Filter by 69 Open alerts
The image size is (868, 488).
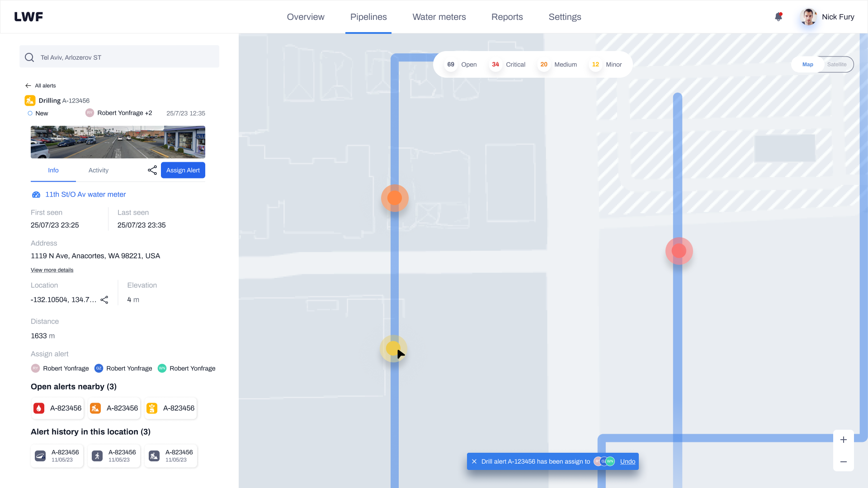click(x=461, y=65)
